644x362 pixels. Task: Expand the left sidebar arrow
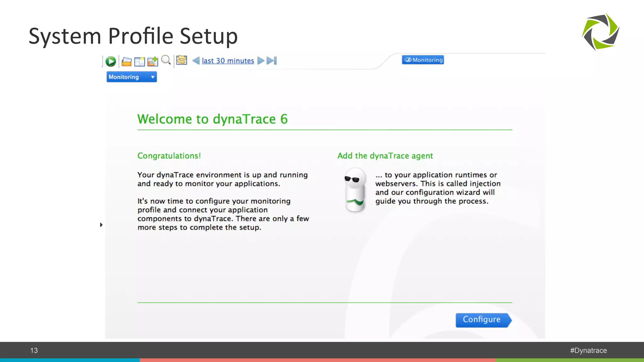[101, 225]
